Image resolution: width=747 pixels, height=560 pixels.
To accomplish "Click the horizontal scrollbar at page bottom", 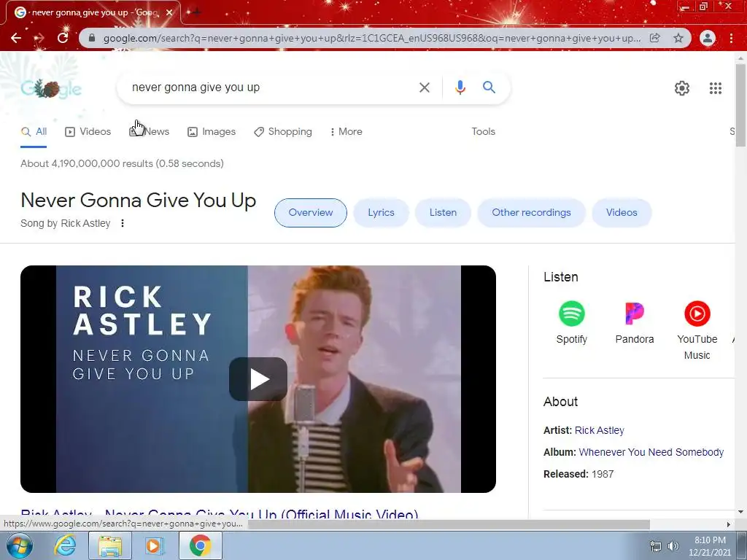I will tap(449, 524).
